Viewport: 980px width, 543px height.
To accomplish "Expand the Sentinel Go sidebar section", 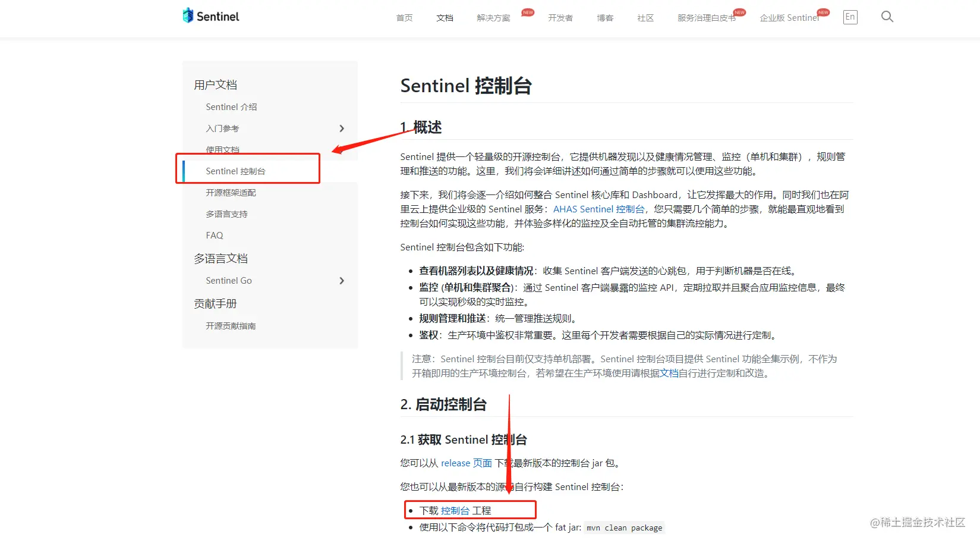I will tap(342, 281).
